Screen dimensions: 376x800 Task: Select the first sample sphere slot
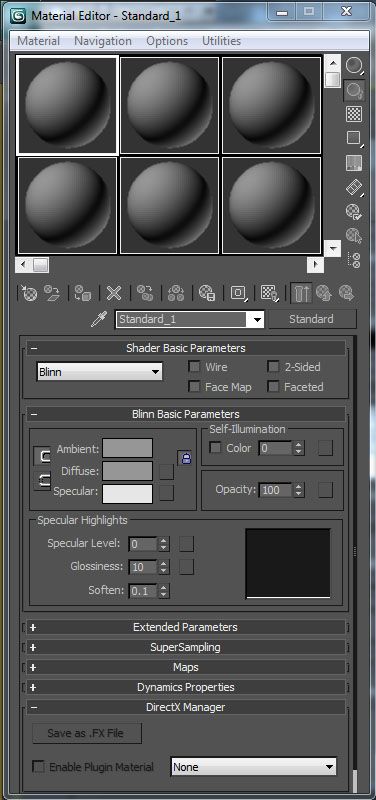coord(68,105)
